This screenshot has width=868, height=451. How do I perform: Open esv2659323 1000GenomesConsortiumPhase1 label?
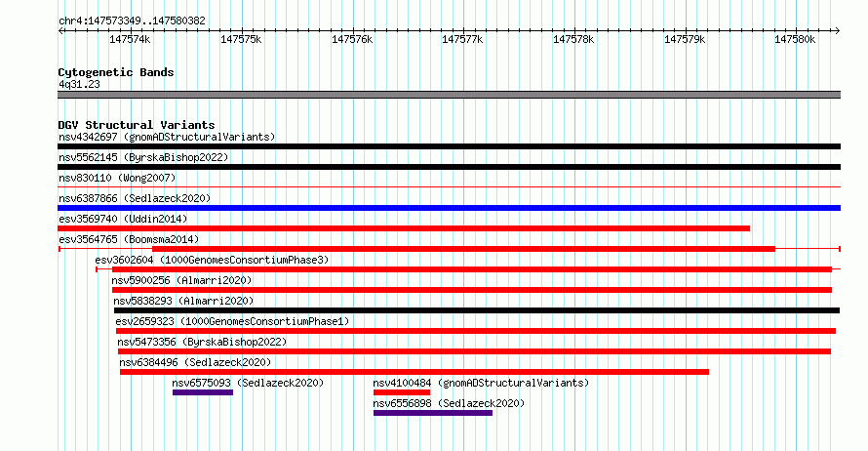pos(232,321)
